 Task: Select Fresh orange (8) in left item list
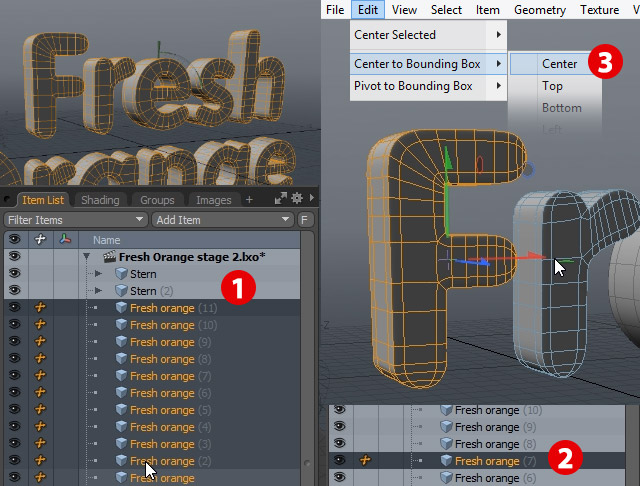coord(171,359)
